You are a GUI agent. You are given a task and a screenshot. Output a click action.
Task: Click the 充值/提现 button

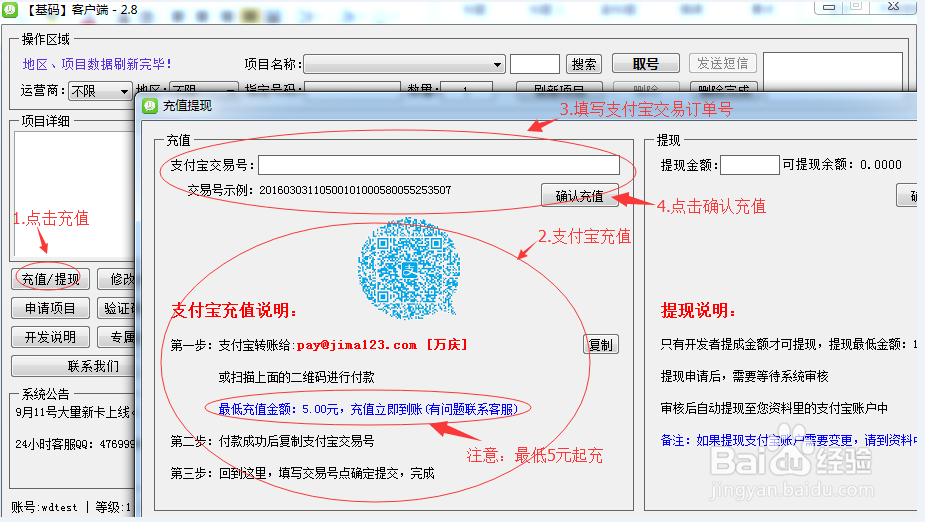pos(51,279)
